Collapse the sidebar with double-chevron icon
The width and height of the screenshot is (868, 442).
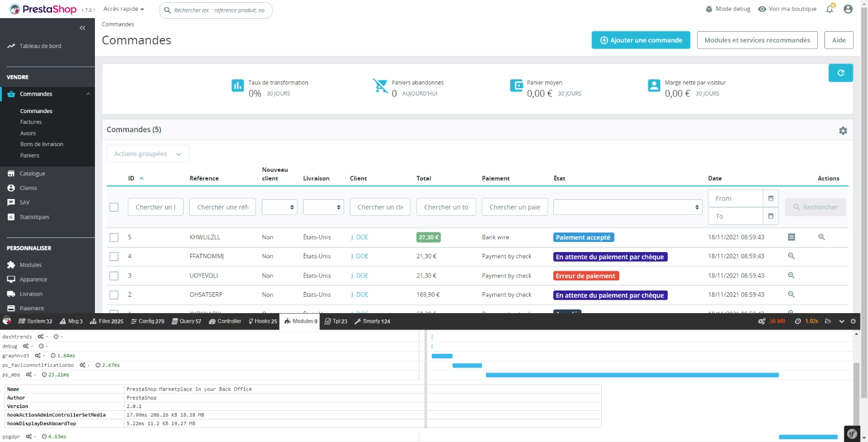click(x=83, y=28)
